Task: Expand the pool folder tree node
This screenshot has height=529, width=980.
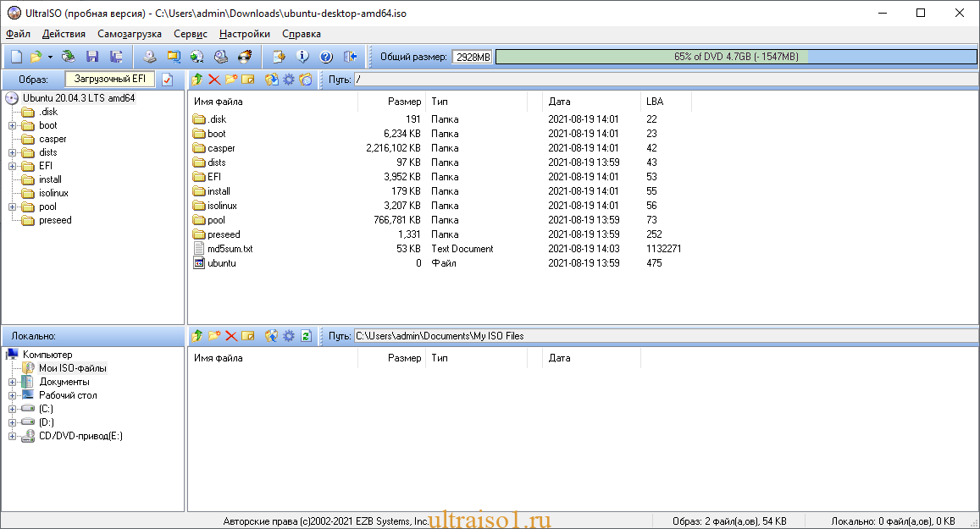Action: pos(13,207)
